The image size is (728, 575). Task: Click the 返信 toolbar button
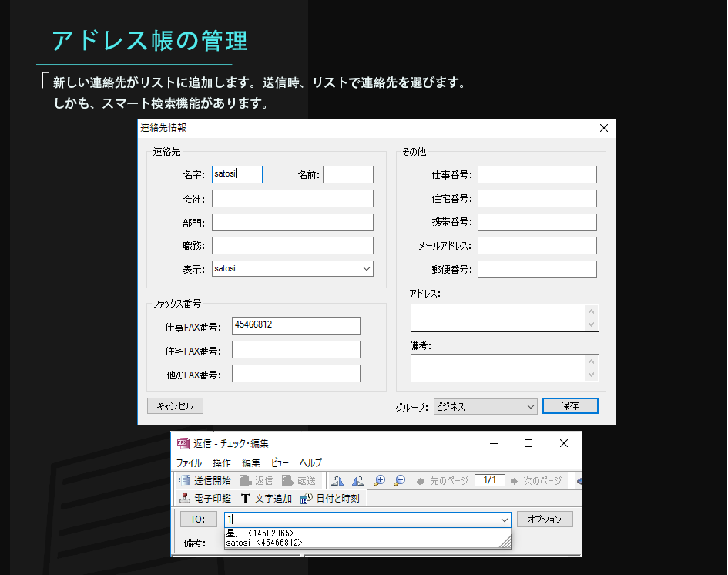pos(256,481)
